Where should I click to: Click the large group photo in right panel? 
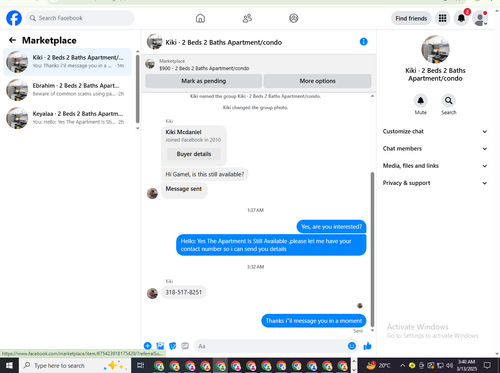point(435,49)
